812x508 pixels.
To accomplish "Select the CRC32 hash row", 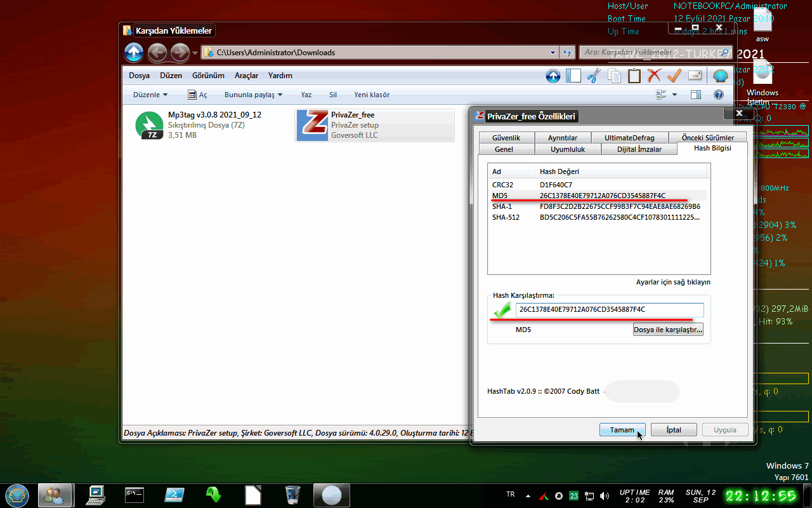I will (x=599, y=185).
